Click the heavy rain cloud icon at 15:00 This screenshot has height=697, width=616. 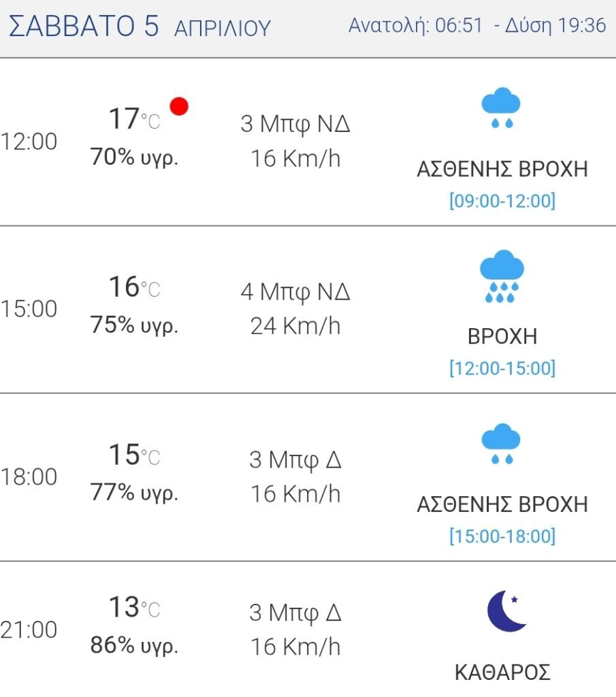(x=502, y=276)
